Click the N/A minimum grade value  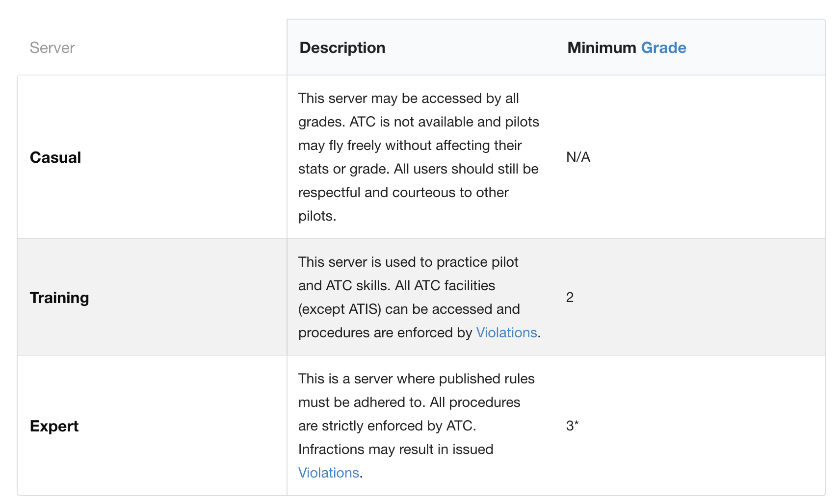pos(578,157)
